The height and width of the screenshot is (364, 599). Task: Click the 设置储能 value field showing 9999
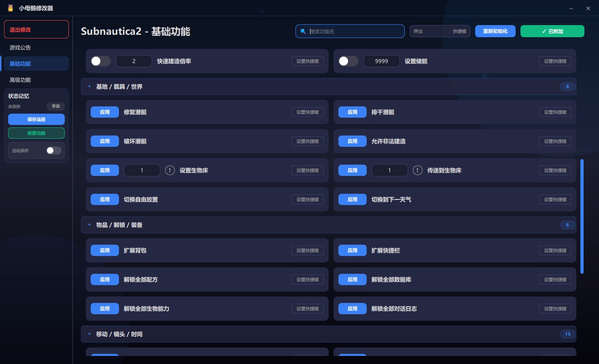coord(382,61)
